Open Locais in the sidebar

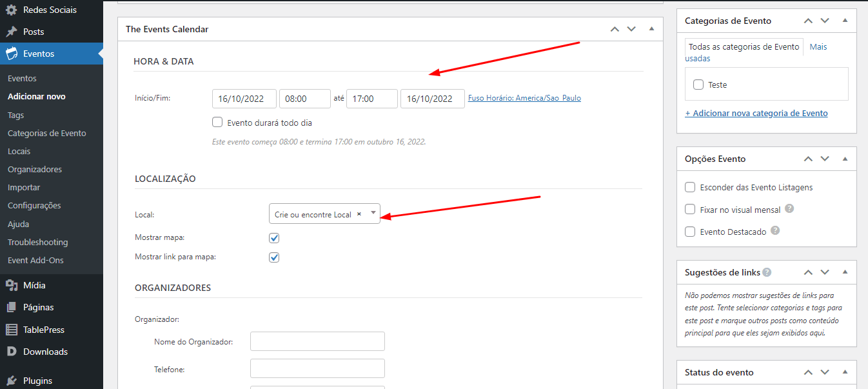click(19, 151)
